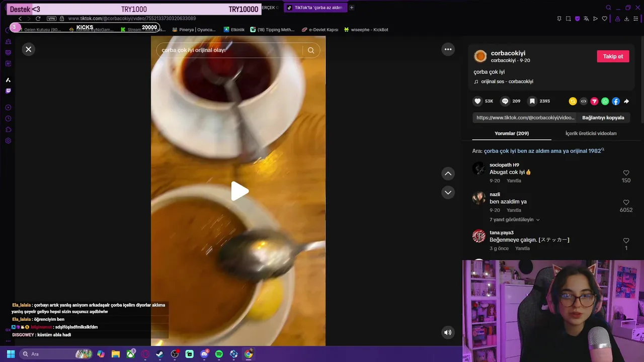Open Spotify from the taskbar
Screen dimensions: 644x362
(219, 354)
